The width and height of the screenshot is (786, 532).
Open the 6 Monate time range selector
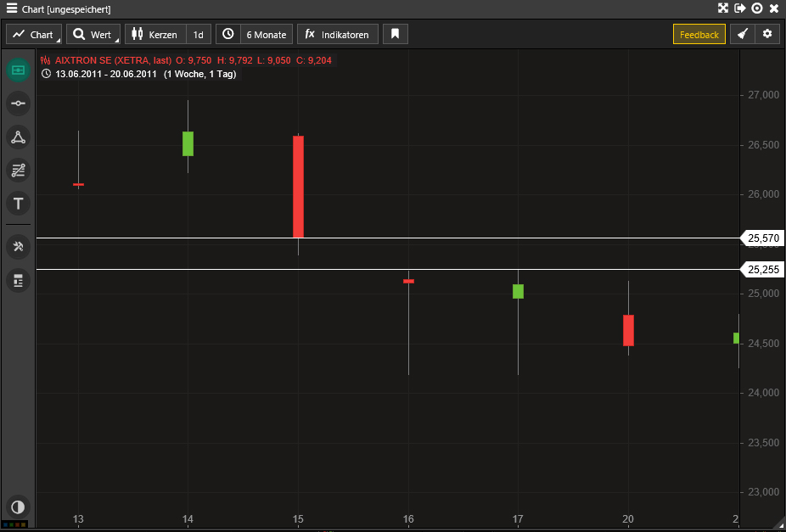(x=255, y=35)
